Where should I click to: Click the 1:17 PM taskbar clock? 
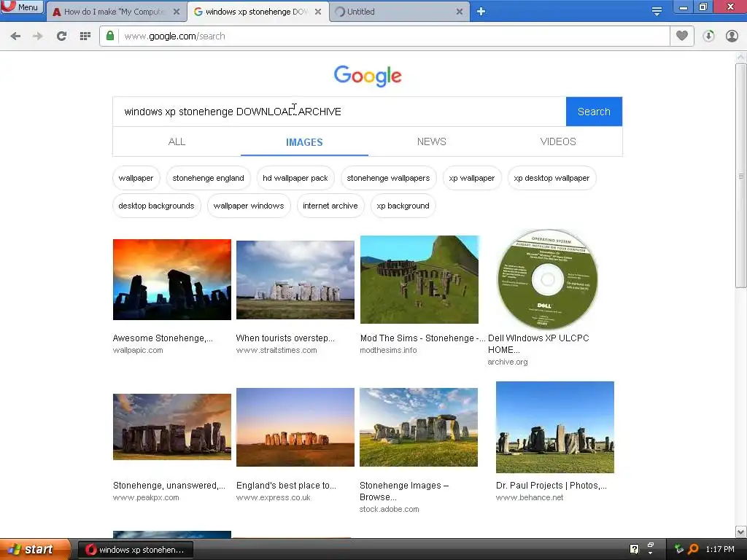click(720, 549)
